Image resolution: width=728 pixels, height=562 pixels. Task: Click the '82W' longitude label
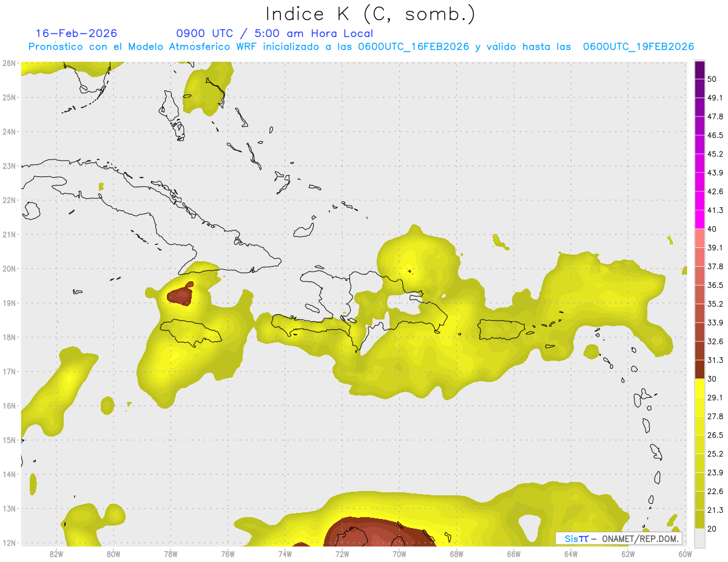56,554
